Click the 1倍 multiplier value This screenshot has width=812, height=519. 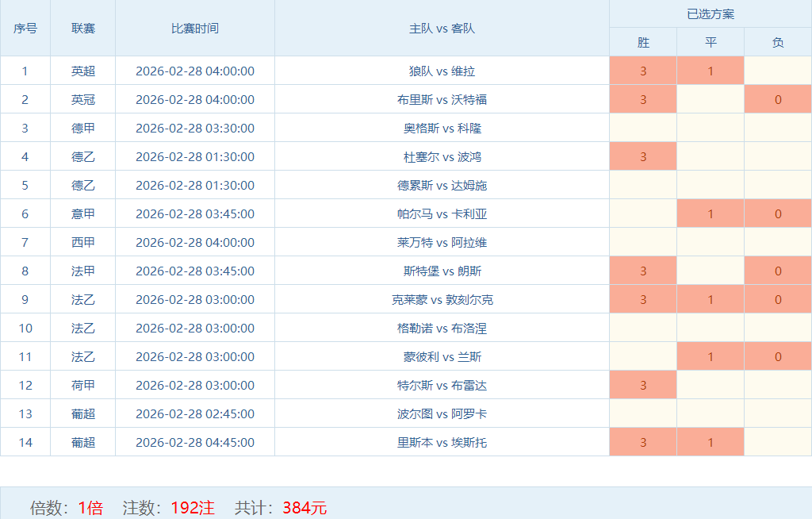[90, 508]
